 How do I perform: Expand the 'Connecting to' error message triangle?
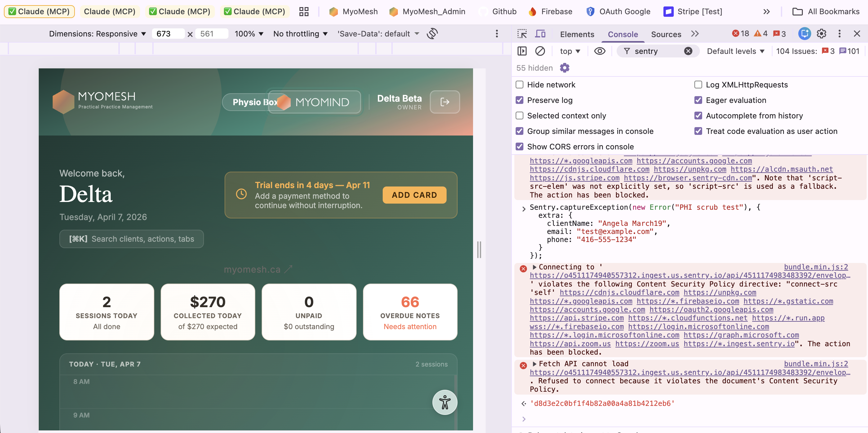[534, 267]
